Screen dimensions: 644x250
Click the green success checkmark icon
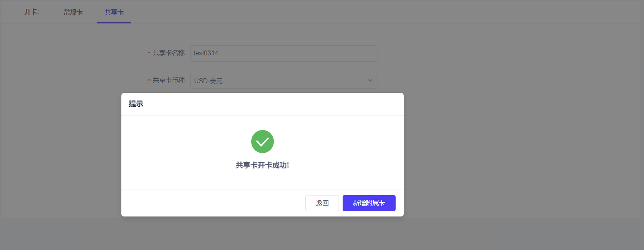(x=263, y=141)
